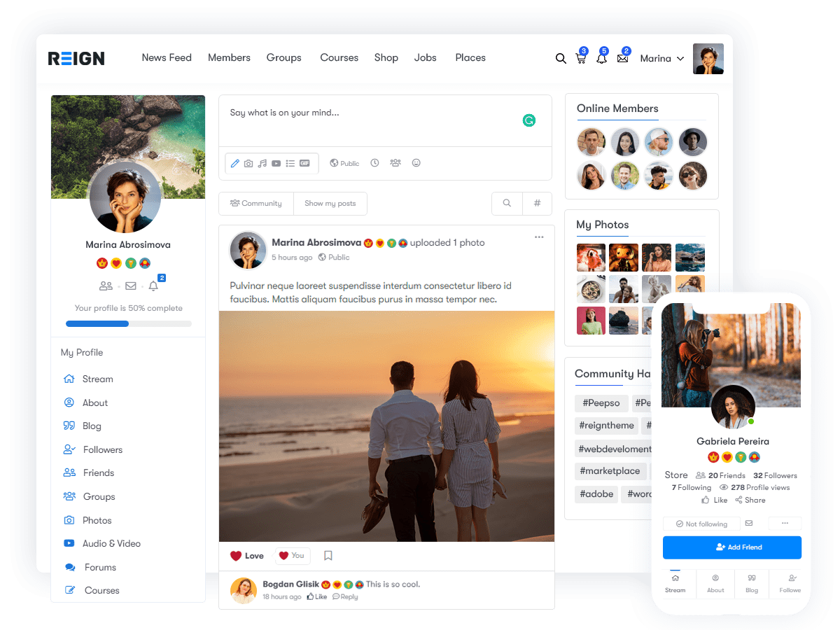The image size is (840, 630).
Task: Open the Public privacy dropdown in postbox
Action: click(344, 163)
